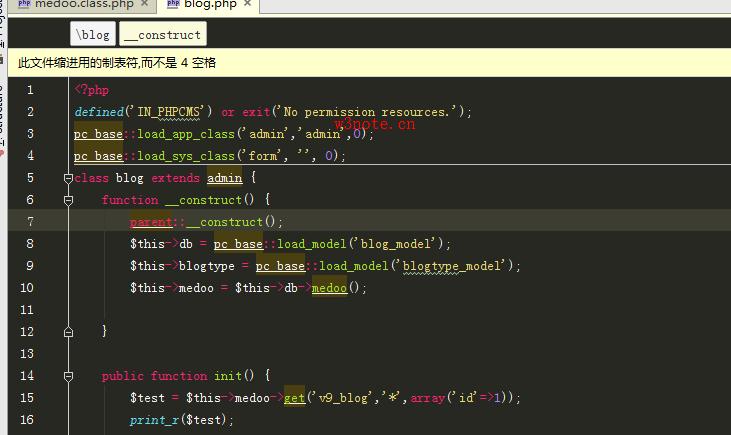Click line number 16 in the gutter
The height and width of the screenshot is (435, 731).
(x=27, y=420)
